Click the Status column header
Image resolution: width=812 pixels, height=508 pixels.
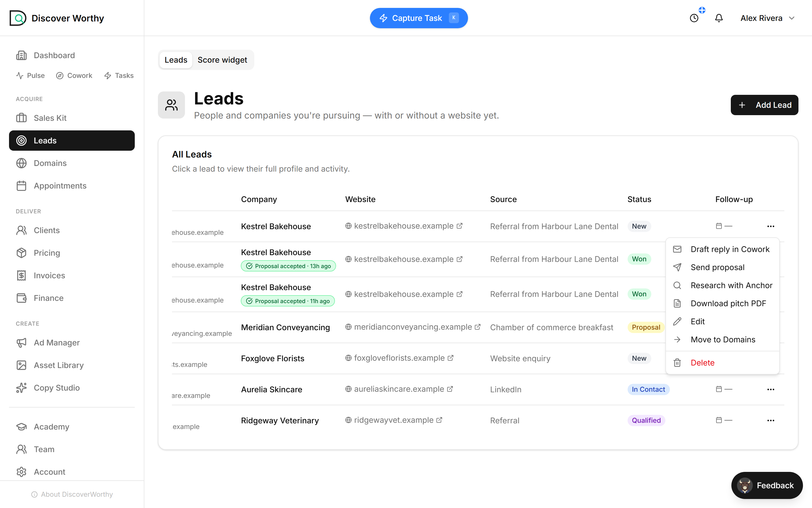(639, 200)
